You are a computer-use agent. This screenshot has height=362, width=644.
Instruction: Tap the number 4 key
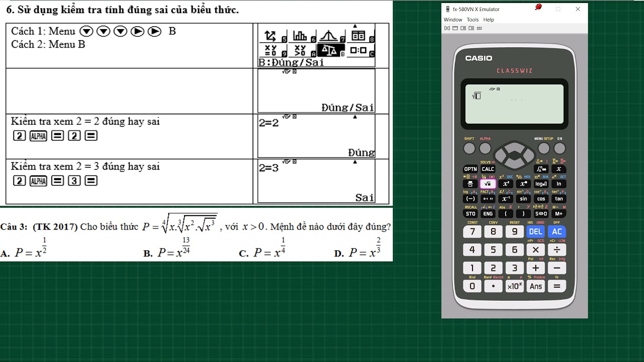click(472, 250)
